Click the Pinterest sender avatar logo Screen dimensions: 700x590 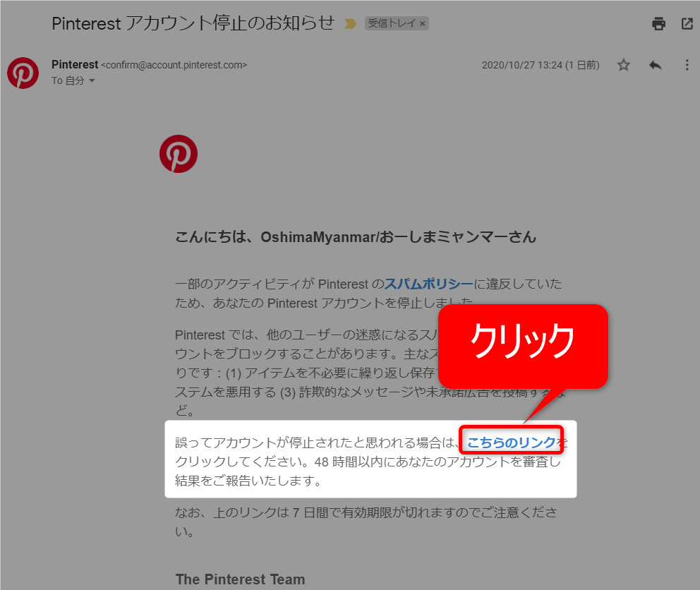(x=23, y=73)
